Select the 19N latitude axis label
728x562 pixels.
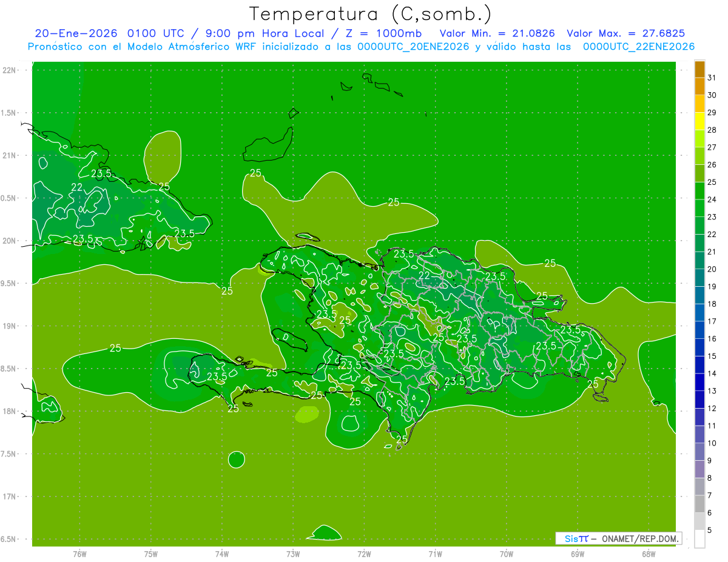10,326
